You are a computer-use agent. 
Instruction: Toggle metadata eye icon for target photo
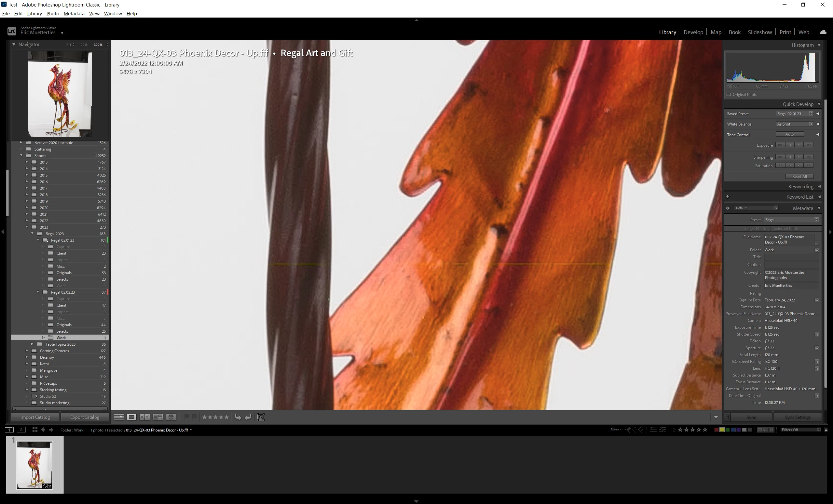point(728,208)
